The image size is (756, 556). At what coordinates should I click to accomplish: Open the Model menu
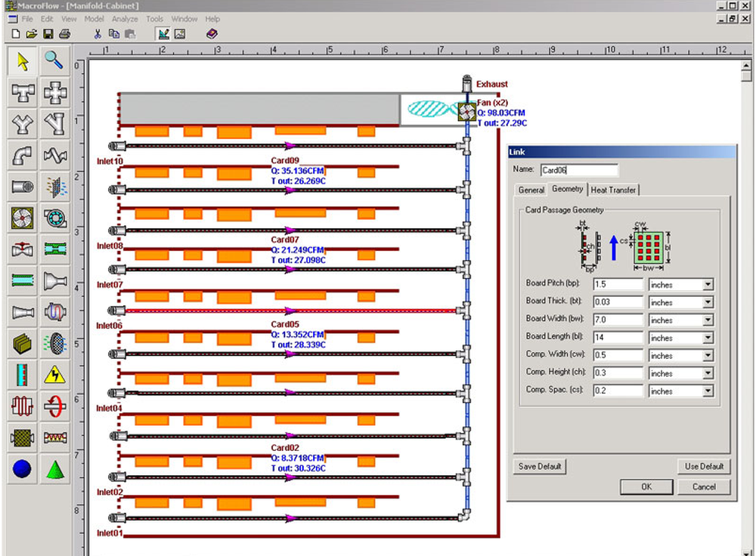[94, 19]
